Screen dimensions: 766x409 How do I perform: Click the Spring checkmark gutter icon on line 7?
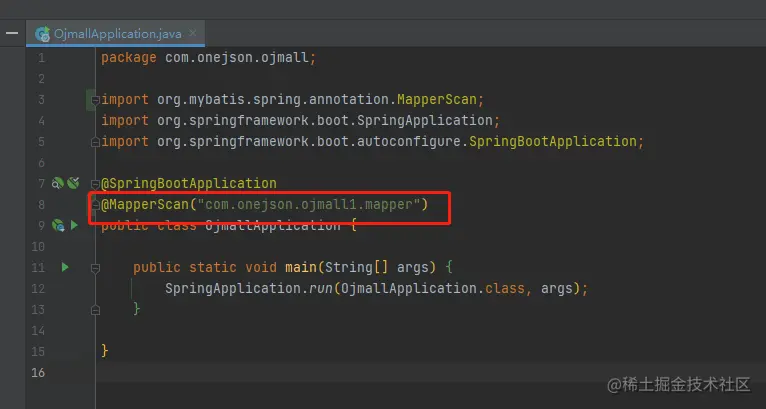[x=73, y=183]
